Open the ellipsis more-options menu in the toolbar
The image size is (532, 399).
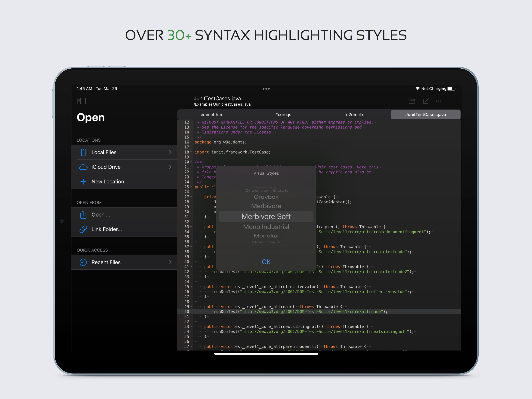(x=439, y=101)
